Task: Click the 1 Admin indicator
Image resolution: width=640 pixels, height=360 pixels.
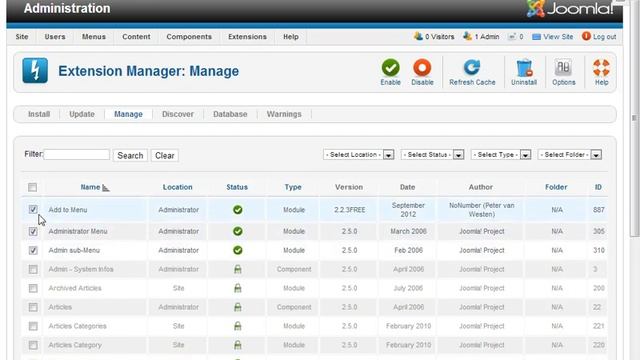Action: click(x=481, y=37)
